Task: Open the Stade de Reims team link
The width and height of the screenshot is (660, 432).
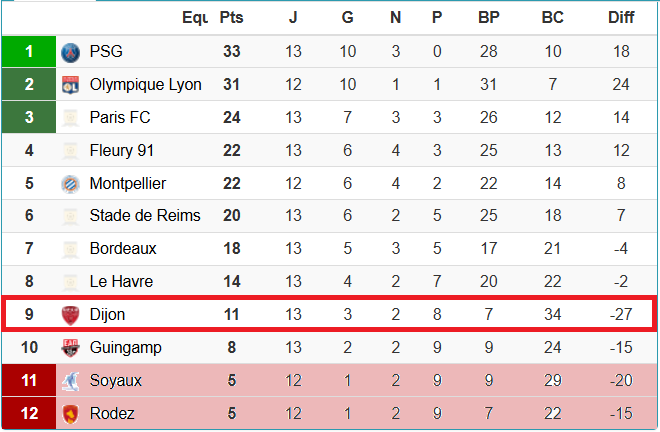Action: tap(145, 216)
